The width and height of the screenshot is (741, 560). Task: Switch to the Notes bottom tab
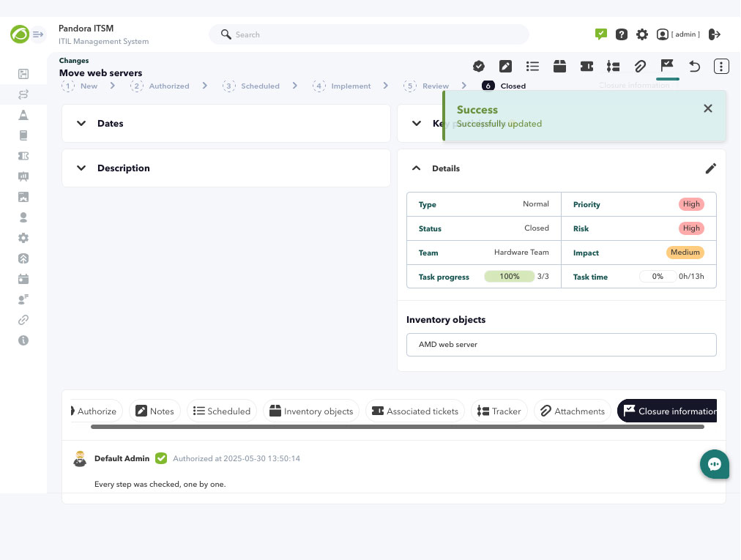click(155, 411)
